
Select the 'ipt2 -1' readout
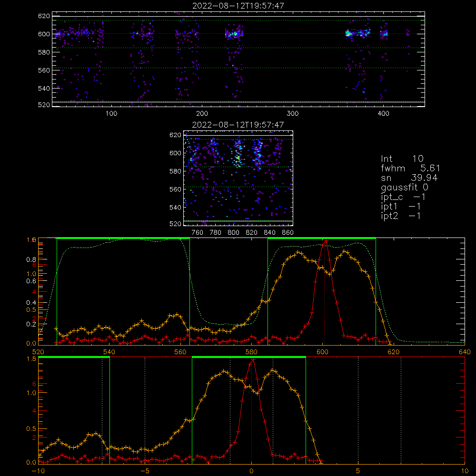[401, 216]
